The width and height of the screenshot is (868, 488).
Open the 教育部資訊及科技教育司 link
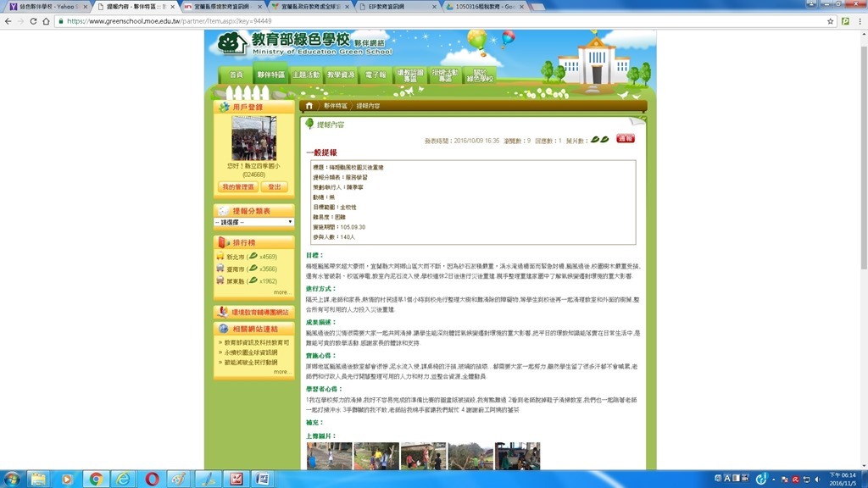pos(256,342)
